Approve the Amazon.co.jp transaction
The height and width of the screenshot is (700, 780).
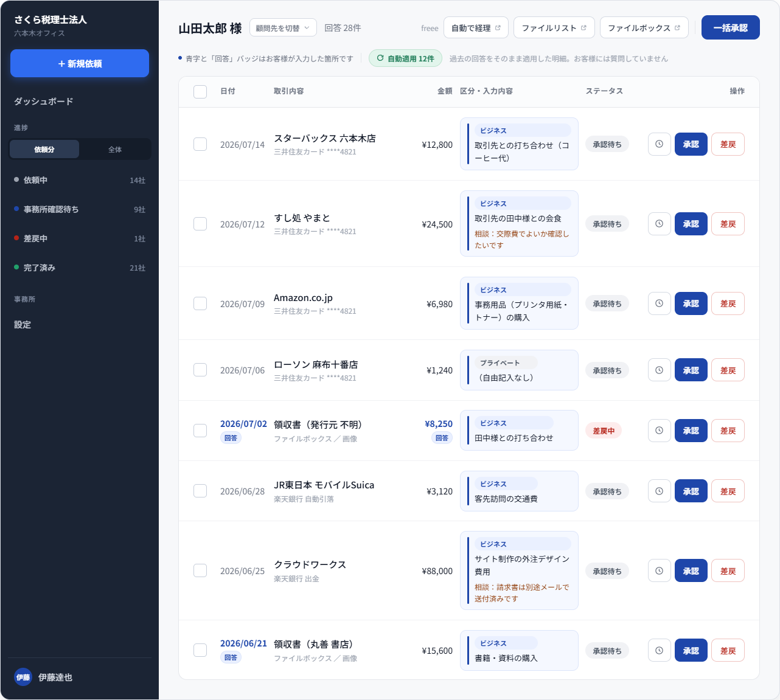[691, 303]
